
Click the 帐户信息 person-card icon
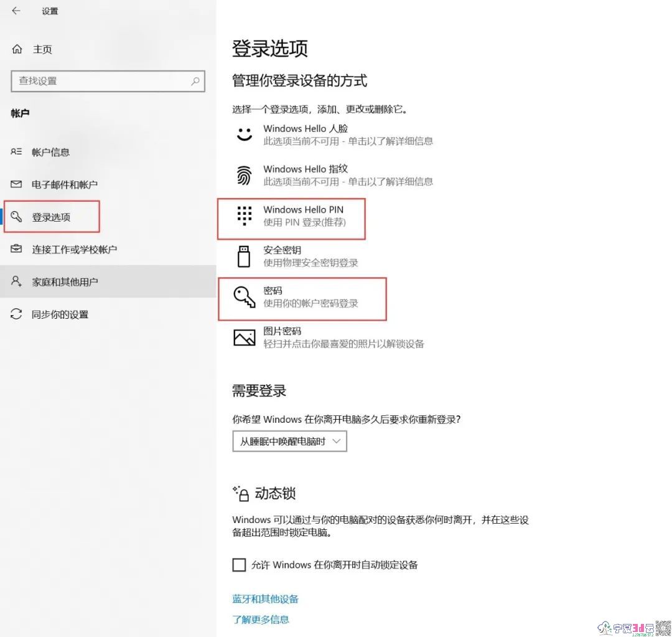(16, 151)
